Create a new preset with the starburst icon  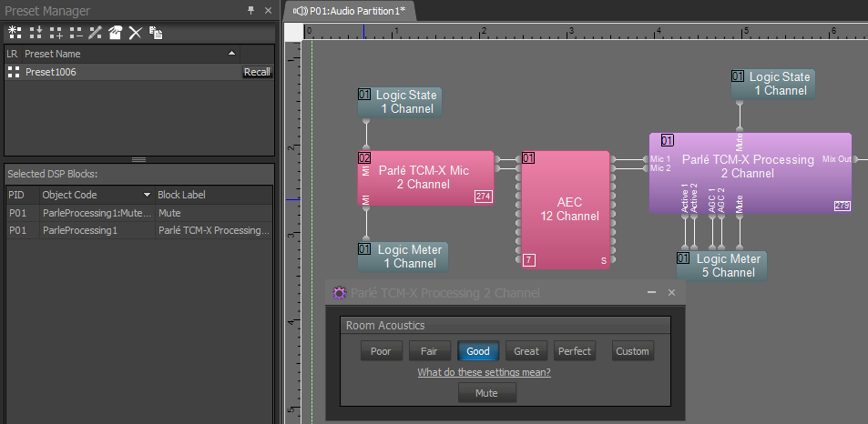(x=15, y=33)
